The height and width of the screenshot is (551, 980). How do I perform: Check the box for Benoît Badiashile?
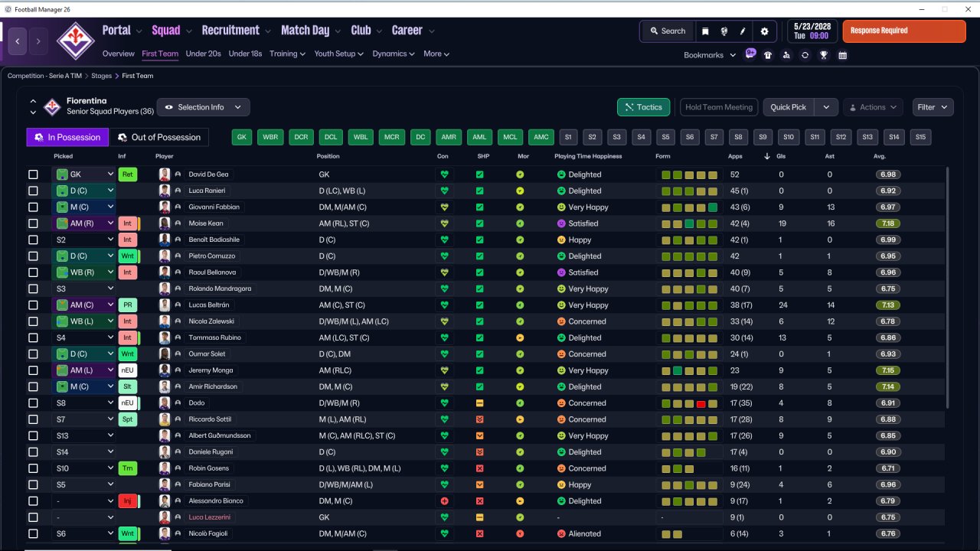pos(33,240)
